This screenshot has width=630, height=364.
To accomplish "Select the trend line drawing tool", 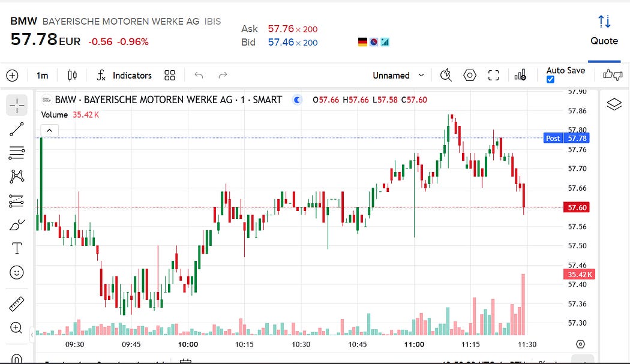I will pos(16,130).
